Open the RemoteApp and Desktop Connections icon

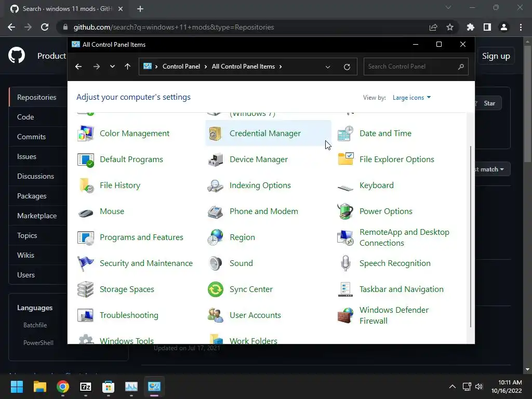point(345,237)
